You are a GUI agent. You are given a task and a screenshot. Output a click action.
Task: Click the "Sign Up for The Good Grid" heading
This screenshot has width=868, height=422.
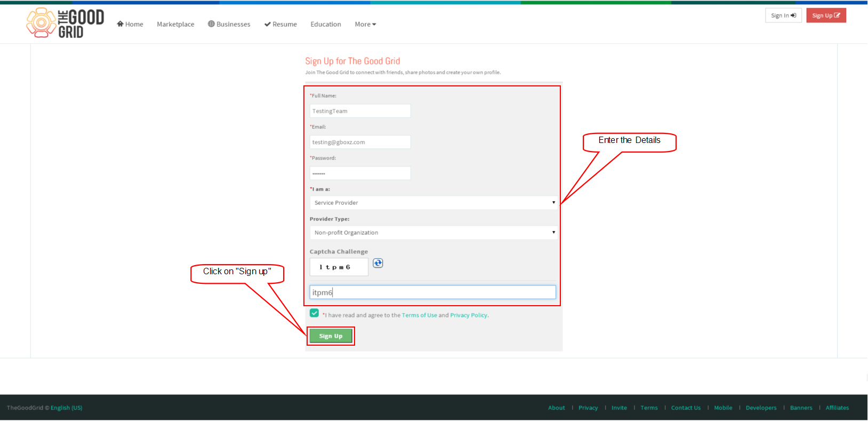pos(352,61)
